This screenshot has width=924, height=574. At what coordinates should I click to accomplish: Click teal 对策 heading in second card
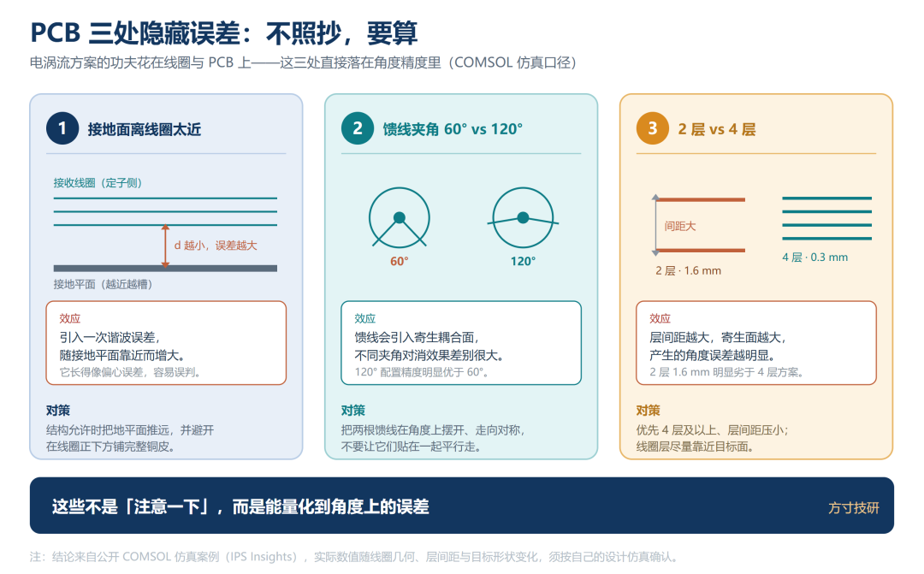pos(353,410)
